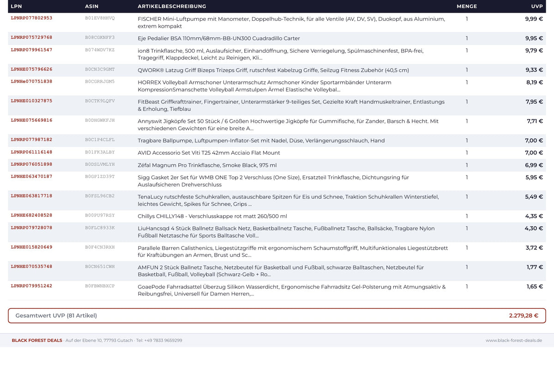The width and height of the screenshot is (554, 392).
Task: Click the ARTIKELBESCHREIBUNG column header
Action: point(172,6)
